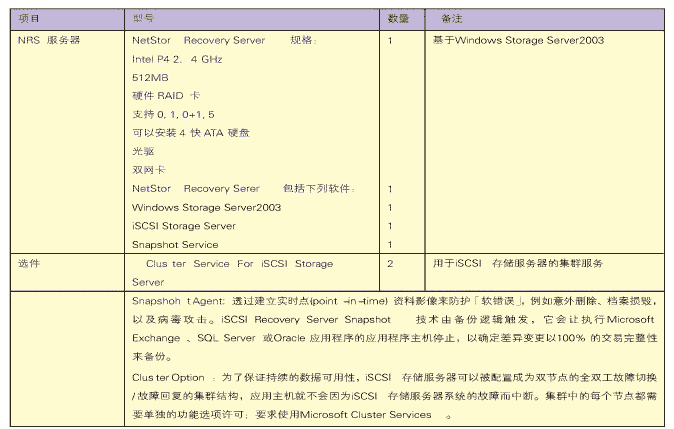Click the 硬件 RAID 卡 line
Image resolution: width=674 pixels, height=429 pixels.
tap(166, 95)
